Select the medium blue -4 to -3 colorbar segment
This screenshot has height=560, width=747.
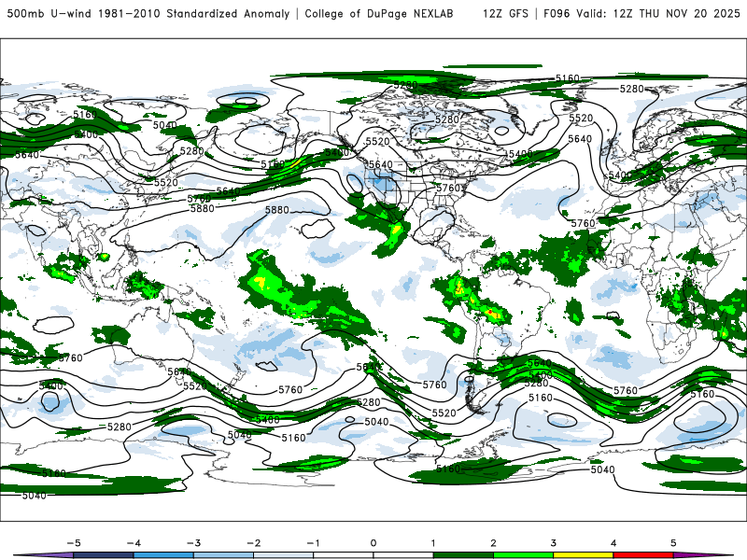tap(163, 555)
